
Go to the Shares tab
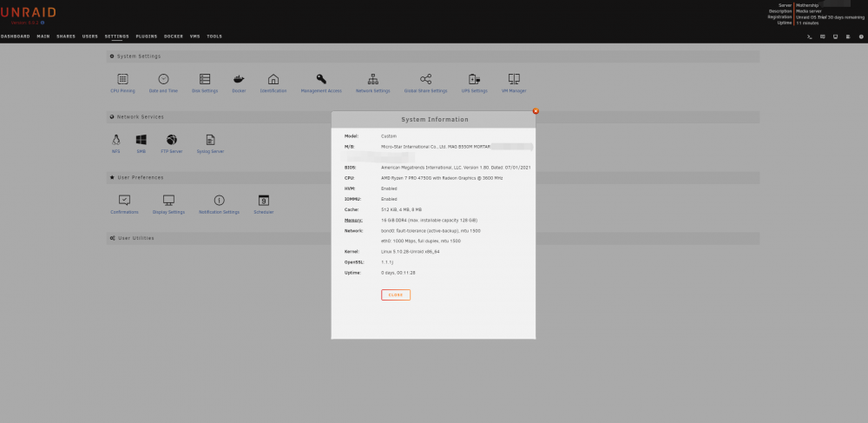66,36
